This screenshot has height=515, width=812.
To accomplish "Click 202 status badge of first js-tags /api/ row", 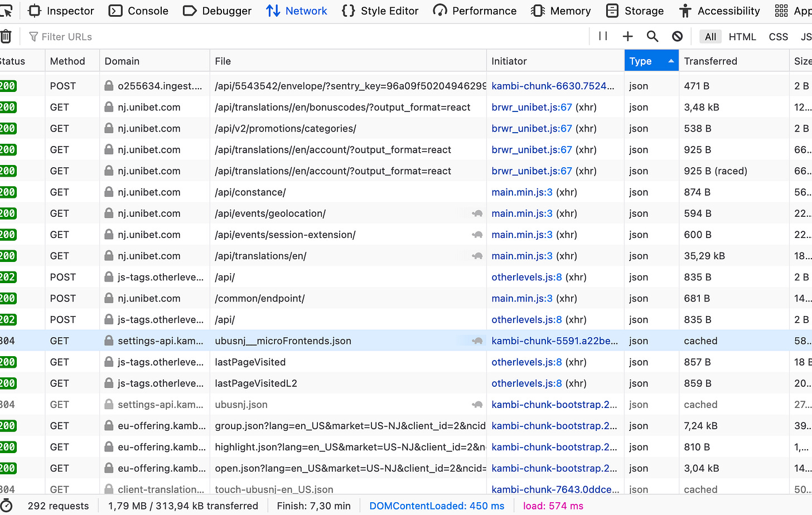I will click(x=8, y=277).
